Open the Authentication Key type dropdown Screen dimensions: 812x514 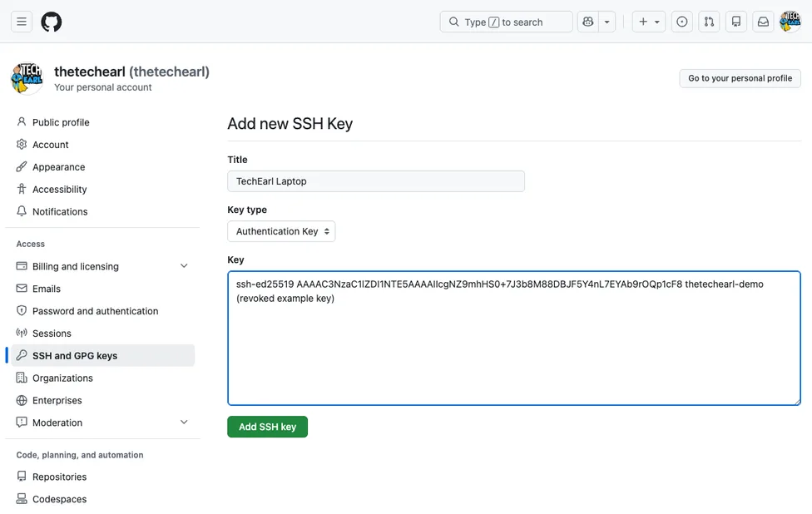click(281, 231)
